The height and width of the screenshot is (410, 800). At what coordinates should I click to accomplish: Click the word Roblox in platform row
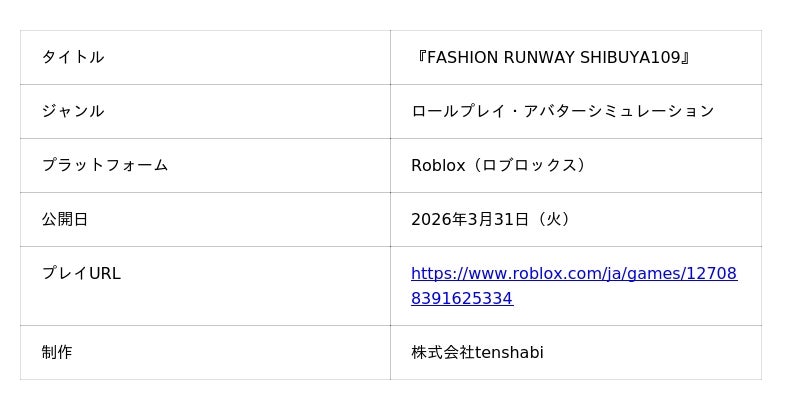[x=438, y=165]
